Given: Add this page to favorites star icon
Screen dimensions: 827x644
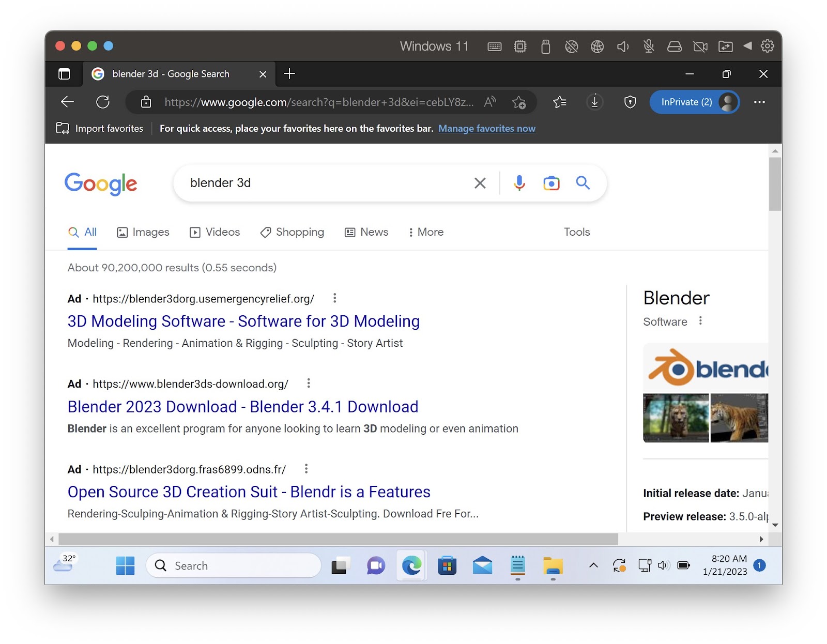Looking at the screenshot, I should coord(518,102).
